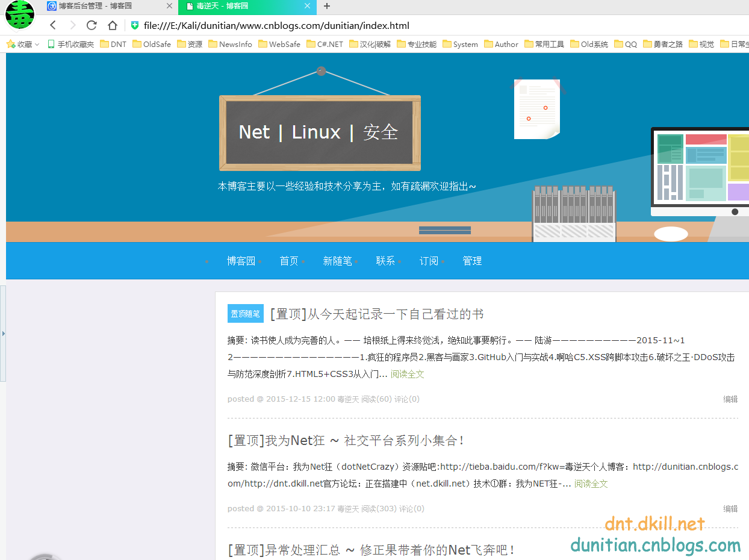
Task: Open the 视觉 bookmark folder
Action: coord(701,44)
